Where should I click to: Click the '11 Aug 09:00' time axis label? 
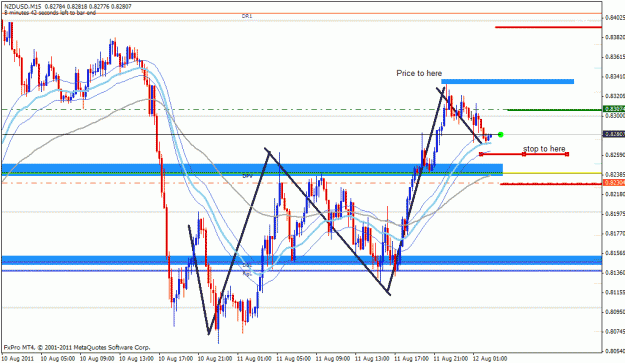pyautogui.click(x=333, y=359)
